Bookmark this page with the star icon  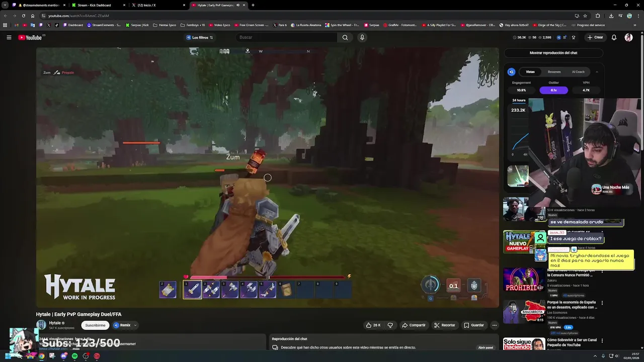click(585, 16)
